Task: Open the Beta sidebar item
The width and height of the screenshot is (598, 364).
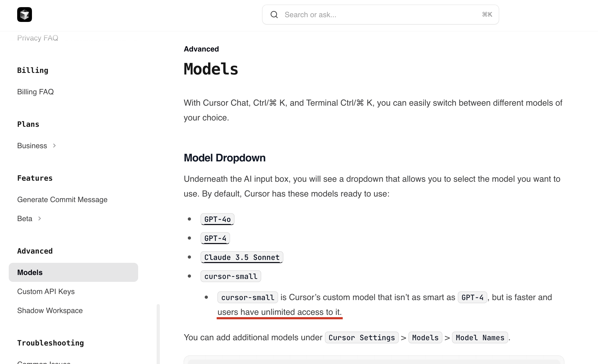Action: (x=25, y=218)
